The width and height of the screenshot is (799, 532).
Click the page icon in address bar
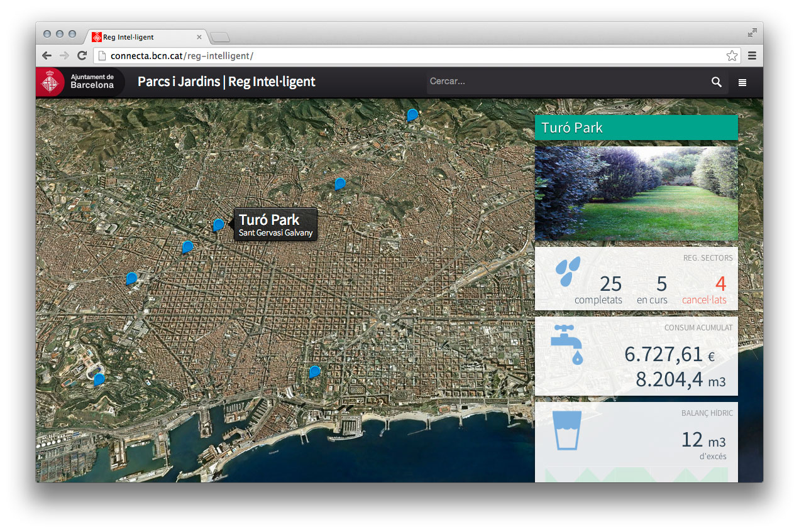pyautogui.click(x=102, y=56)
